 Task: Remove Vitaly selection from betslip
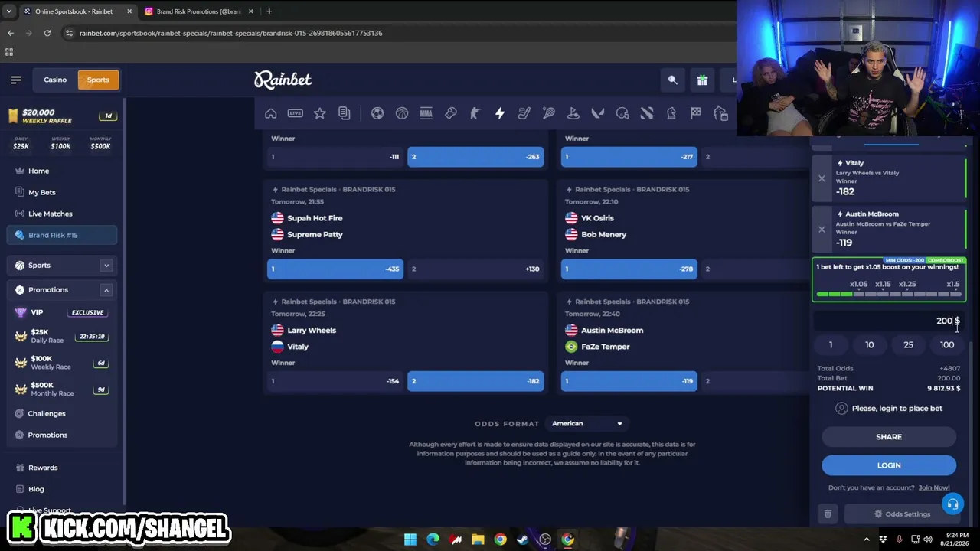pyautogui.click(x=822, y=178)
